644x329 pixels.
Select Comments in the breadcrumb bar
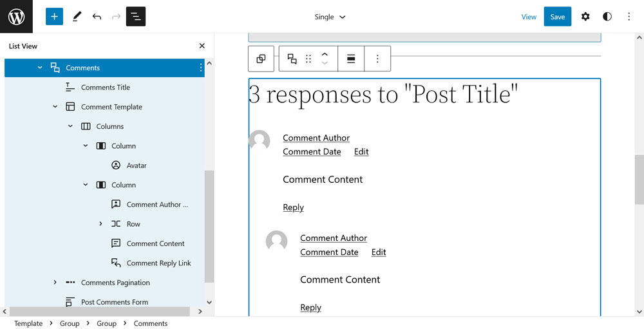pos(150,324)
